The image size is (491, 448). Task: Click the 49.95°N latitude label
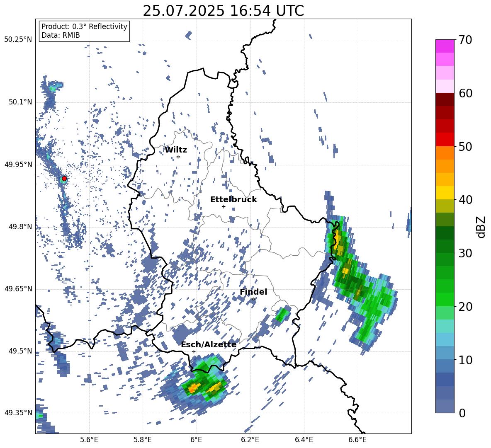tap(18, 165)
